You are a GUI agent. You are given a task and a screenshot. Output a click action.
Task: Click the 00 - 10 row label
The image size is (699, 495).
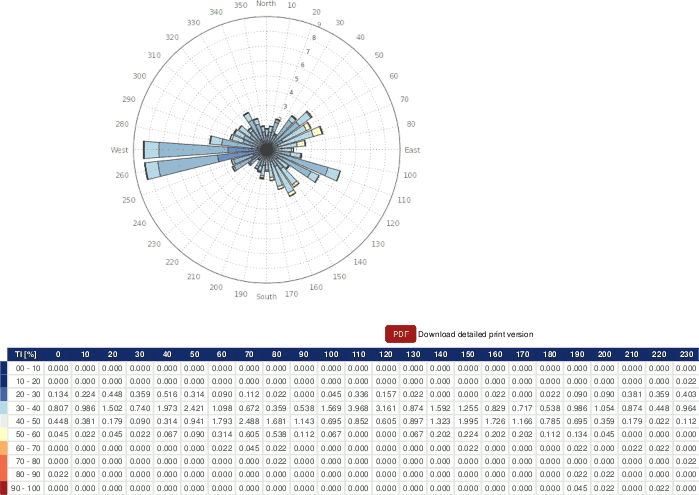[26, 368]
